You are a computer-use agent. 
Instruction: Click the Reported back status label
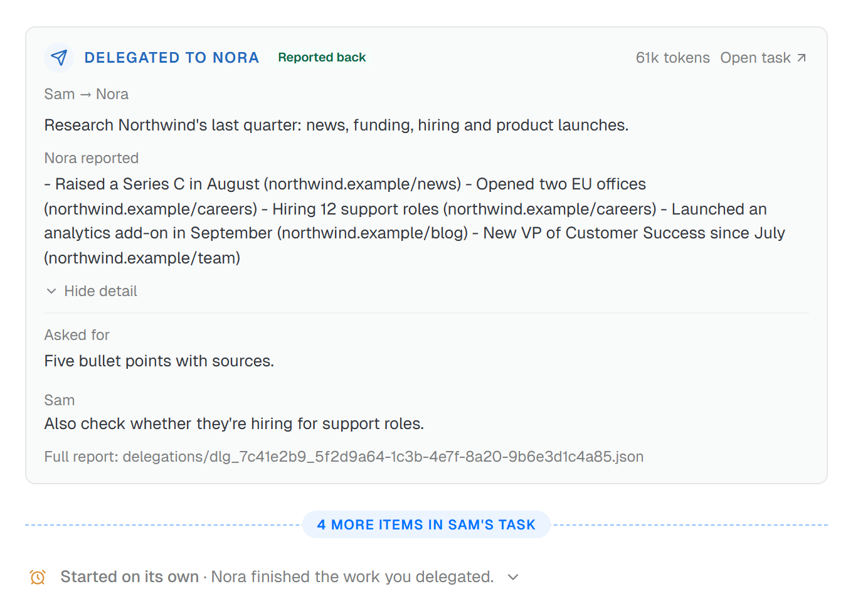322,58
